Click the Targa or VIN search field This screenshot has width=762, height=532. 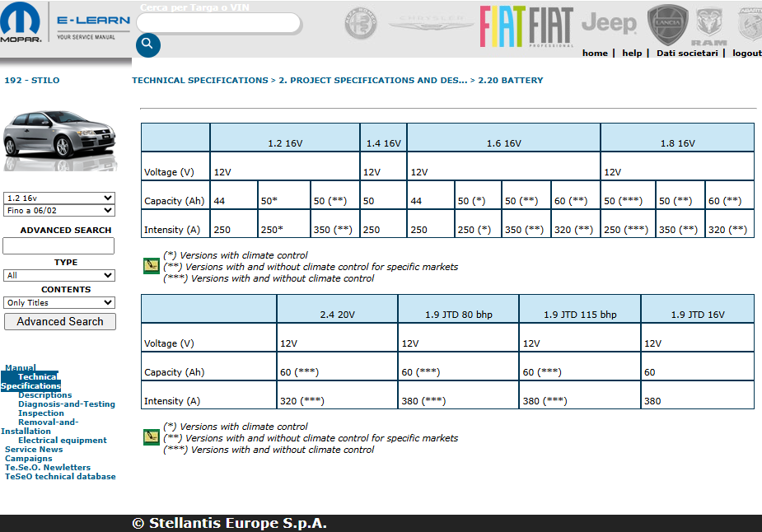point(218,23)
